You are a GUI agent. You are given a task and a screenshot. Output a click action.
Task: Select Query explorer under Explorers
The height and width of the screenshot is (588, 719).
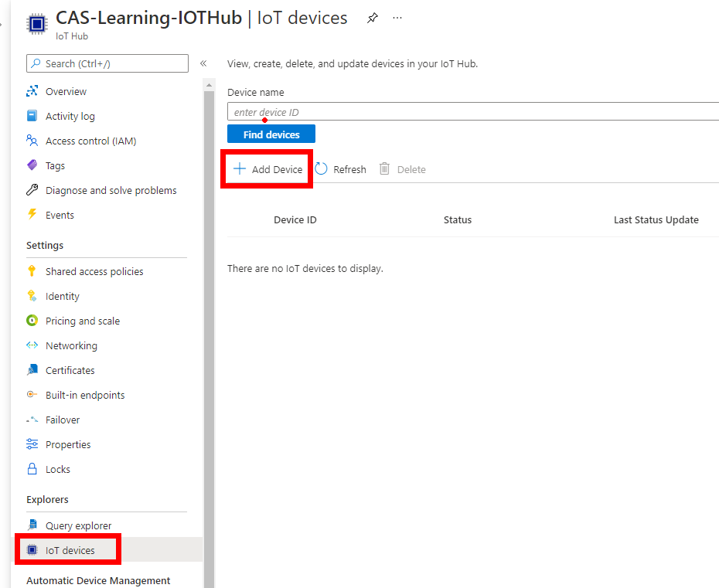[78, 525]
